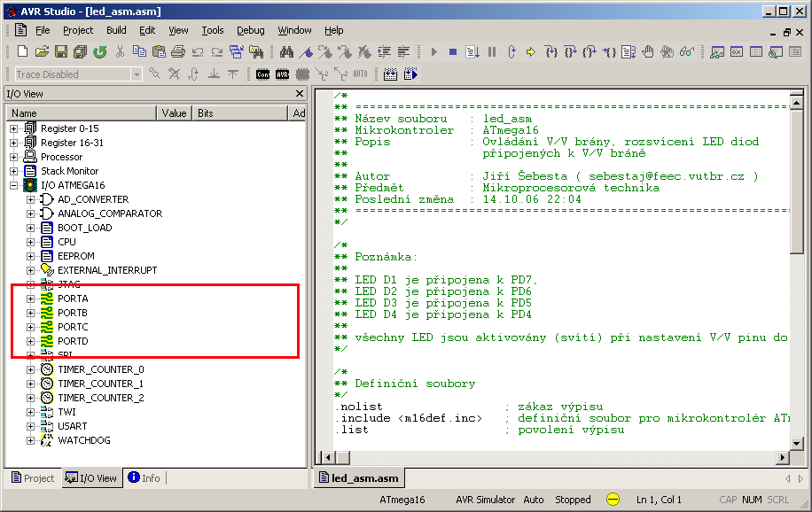This screenshot has height=512, width=812.
Task: Expand the PORTD node
Action: click(30, 342)
